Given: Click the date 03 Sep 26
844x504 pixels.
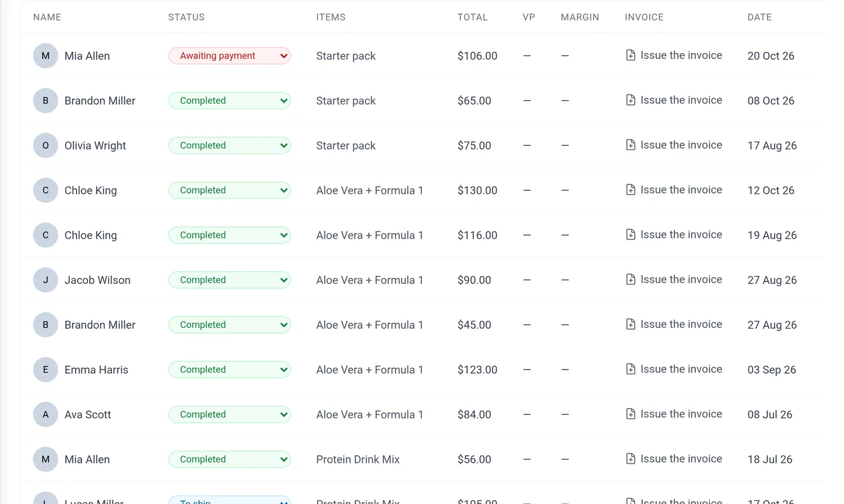Looking at the screenshot, I should [x=772, y=370].
